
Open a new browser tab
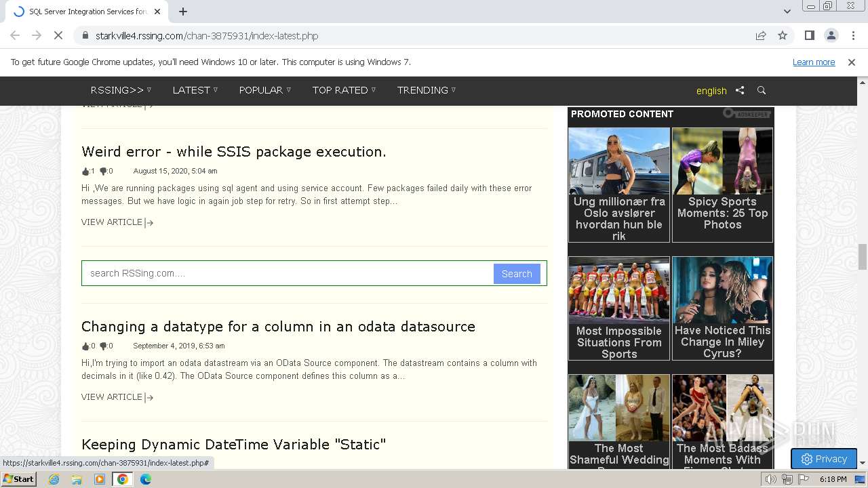click(183, 12)
